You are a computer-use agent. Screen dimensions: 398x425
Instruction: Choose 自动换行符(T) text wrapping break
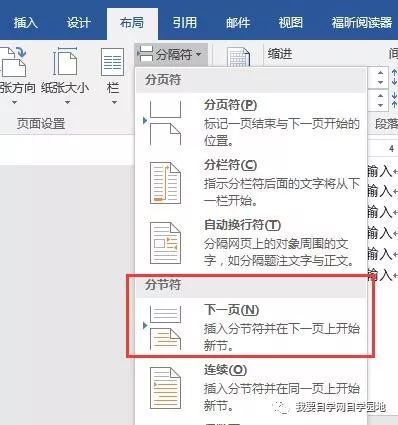tap(250, 243)
